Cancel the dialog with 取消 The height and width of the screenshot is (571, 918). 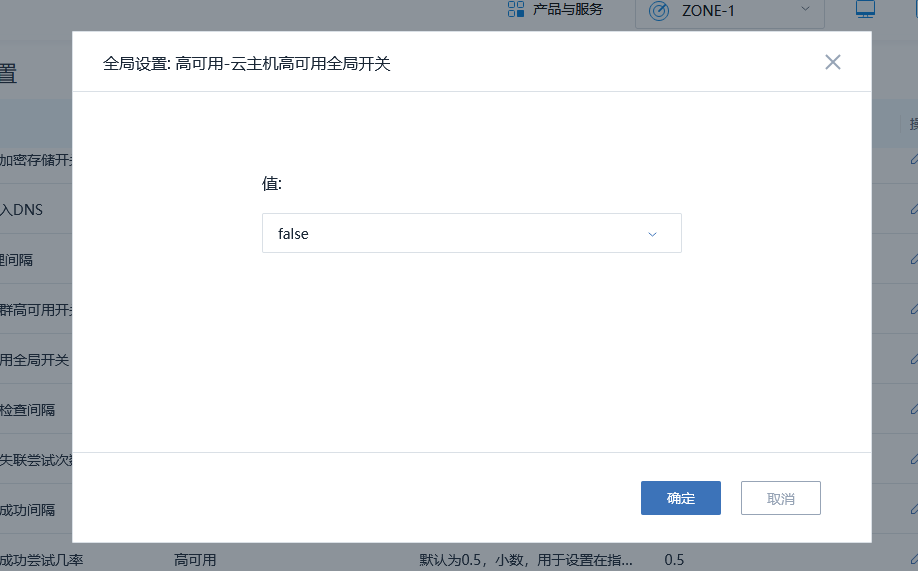click(x=780, y=498)
